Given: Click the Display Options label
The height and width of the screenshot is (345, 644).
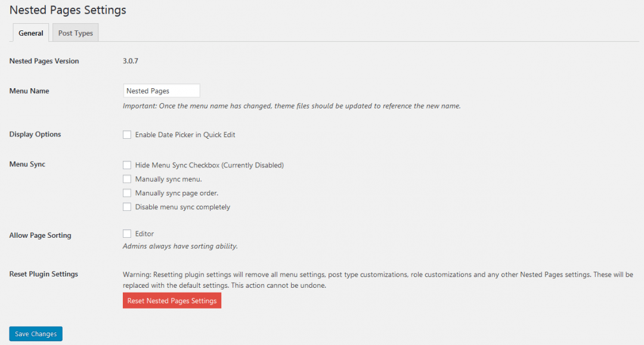Looking at the screenshot, I should (x=35, y=134).
